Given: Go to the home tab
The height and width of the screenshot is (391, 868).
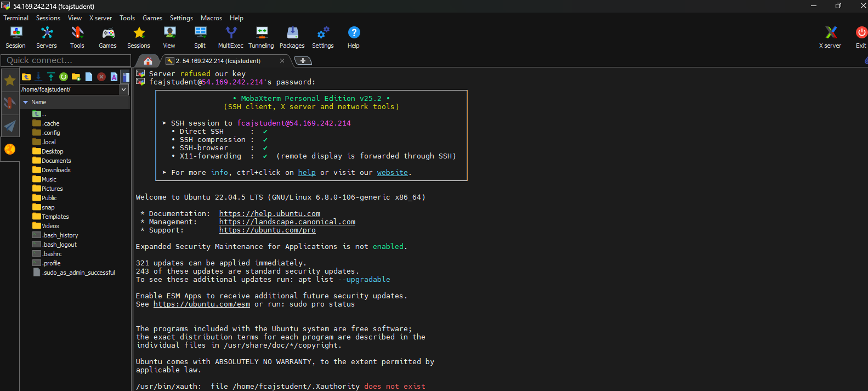Looking at the screenshot, I should (147, 61).
